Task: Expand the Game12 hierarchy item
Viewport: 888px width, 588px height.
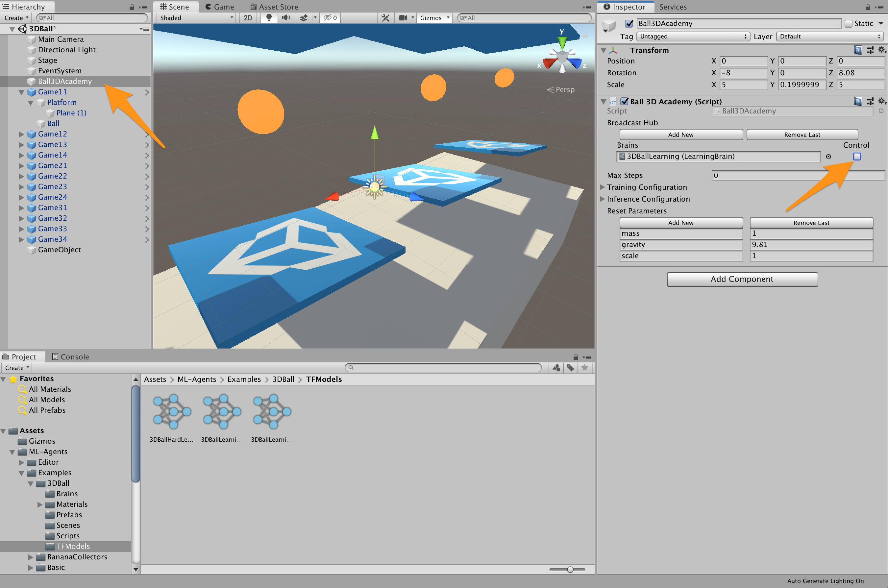Action: [21, 134]
